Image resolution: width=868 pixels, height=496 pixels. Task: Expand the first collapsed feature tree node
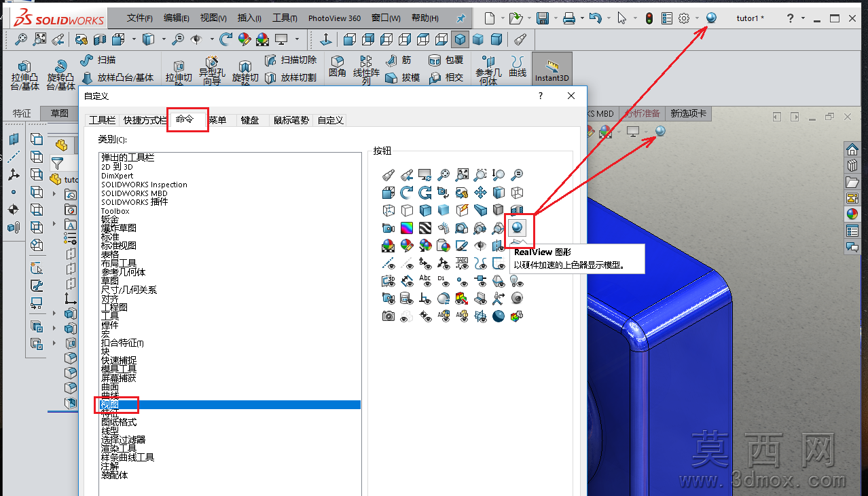(x=54, y=195)
